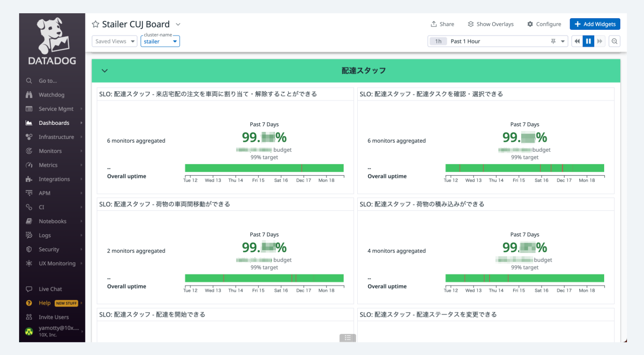Toggle Show Overlays
This screenshot has width=644, height=355.
(490, 24)
